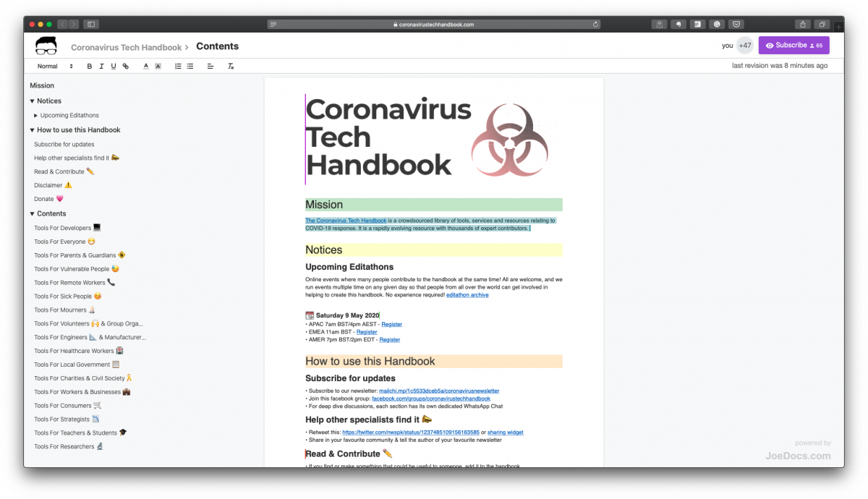Clear text formatting
Viewport: 868px width, 499px height.
tap(231, 66)
